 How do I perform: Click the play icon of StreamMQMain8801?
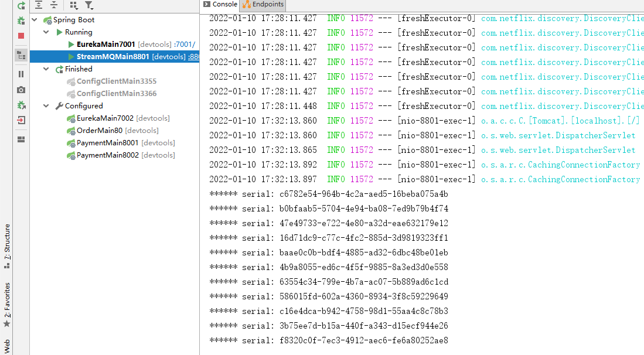coord(71,57)
